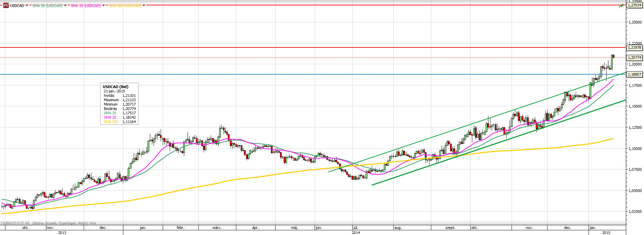Screen dimensions: 644x235
Task: Click the green SMA 30 (USDCAD) legend label
Action: pos(47,6)
